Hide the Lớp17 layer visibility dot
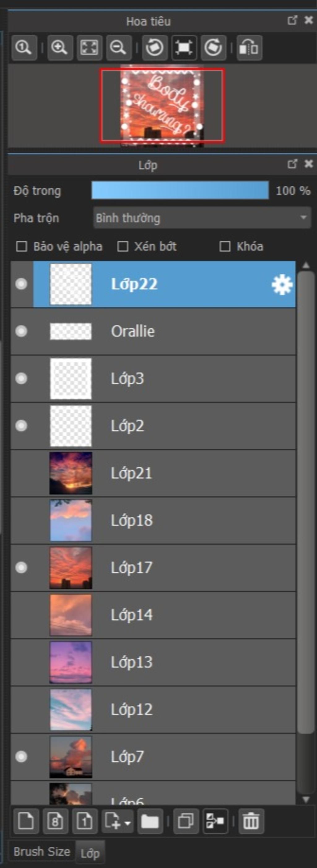The height and width of the screenshot is (868, 317). click(x=21, y=568)
